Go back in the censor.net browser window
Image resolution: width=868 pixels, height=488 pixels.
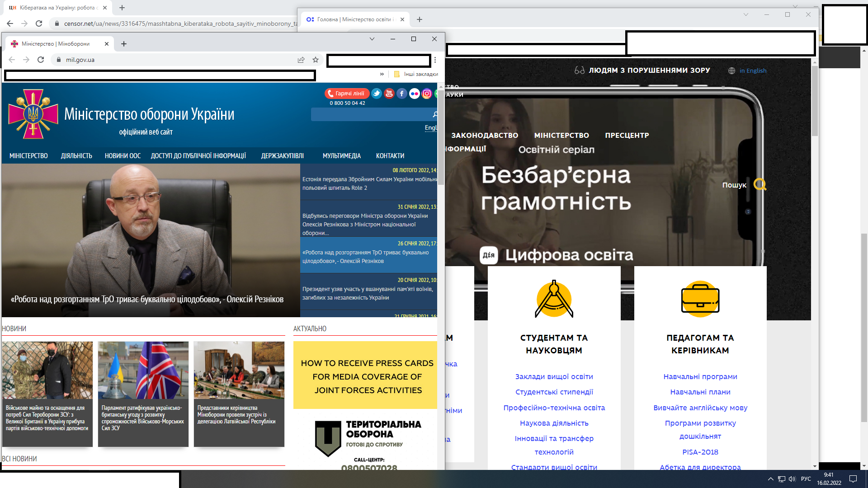pyautogui.click(x=10, y=23)
